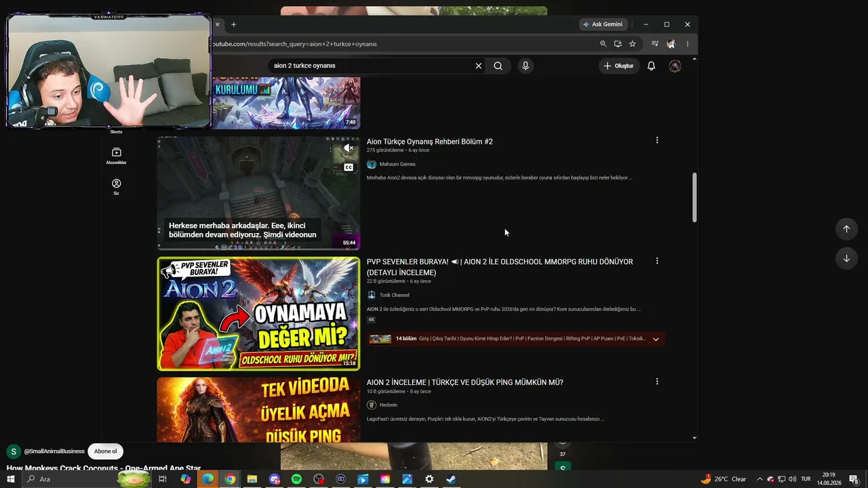Open Microsoft Edge from taskbar
This screenshot has width=868, height=488.
point(208,479)
